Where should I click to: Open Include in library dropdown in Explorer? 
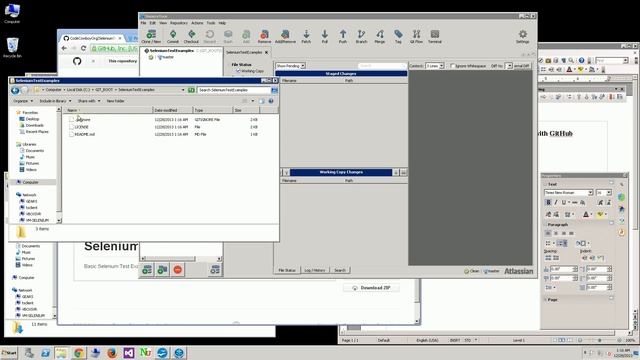pos(55,101)
